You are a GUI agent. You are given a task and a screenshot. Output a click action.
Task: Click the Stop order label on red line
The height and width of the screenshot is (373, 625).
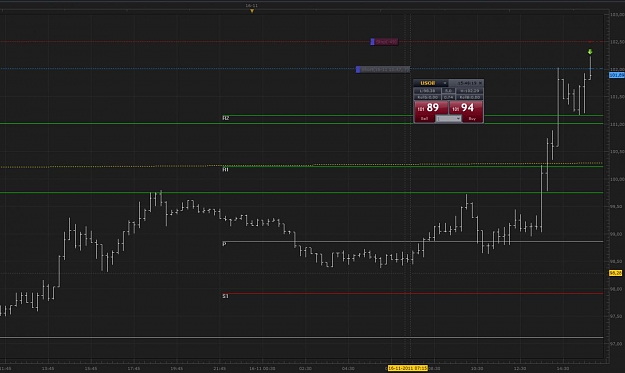386,42
